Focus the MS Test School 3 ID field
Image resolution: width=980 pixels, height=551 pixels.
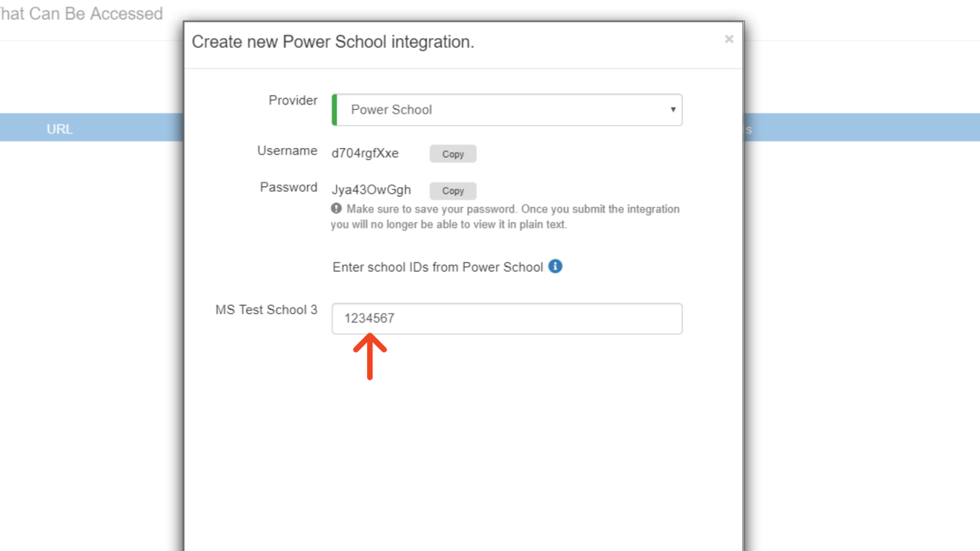[506, 319]
